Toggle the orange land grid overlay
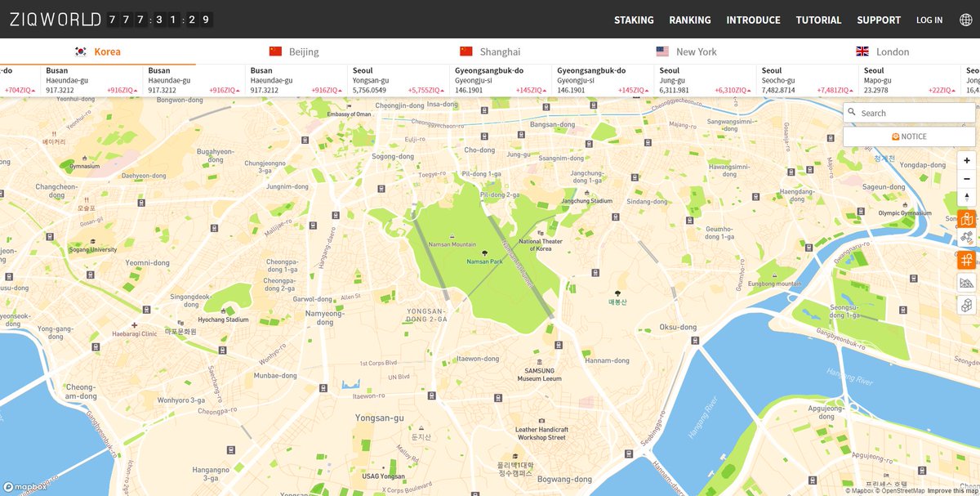 click(967, 261)
